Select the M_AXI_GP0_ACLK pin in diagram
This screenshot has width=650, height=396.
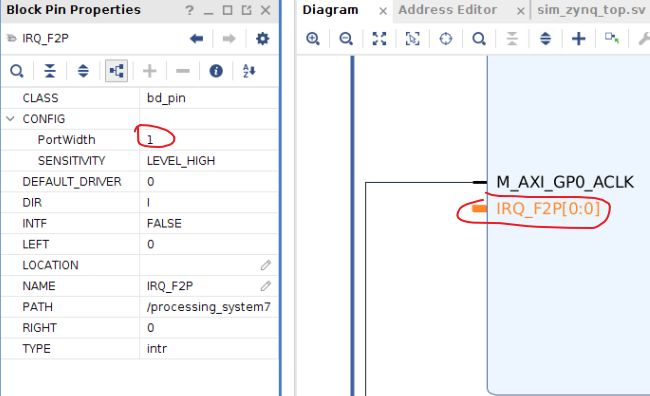[x=565, y=182]
